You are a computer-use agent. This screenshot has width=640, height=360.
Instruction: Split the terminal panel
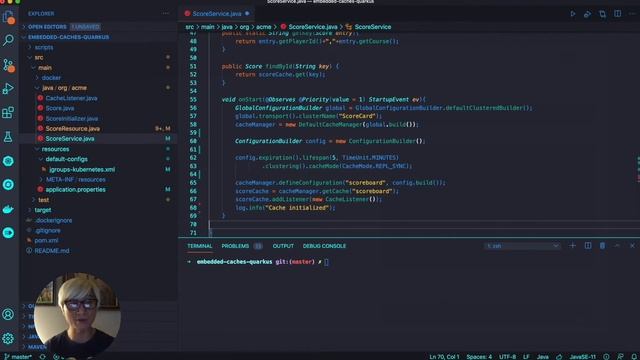tap(588, 246)
